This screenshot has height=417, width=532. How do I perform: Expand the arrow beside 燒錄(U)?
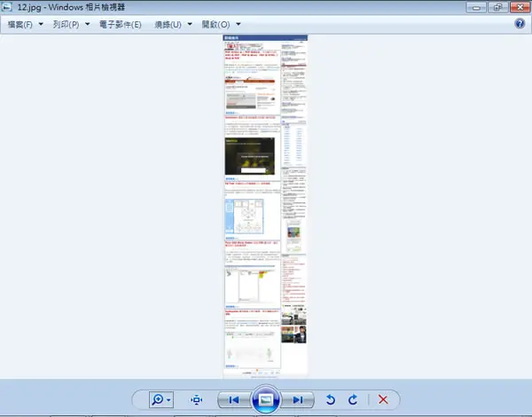190,24
